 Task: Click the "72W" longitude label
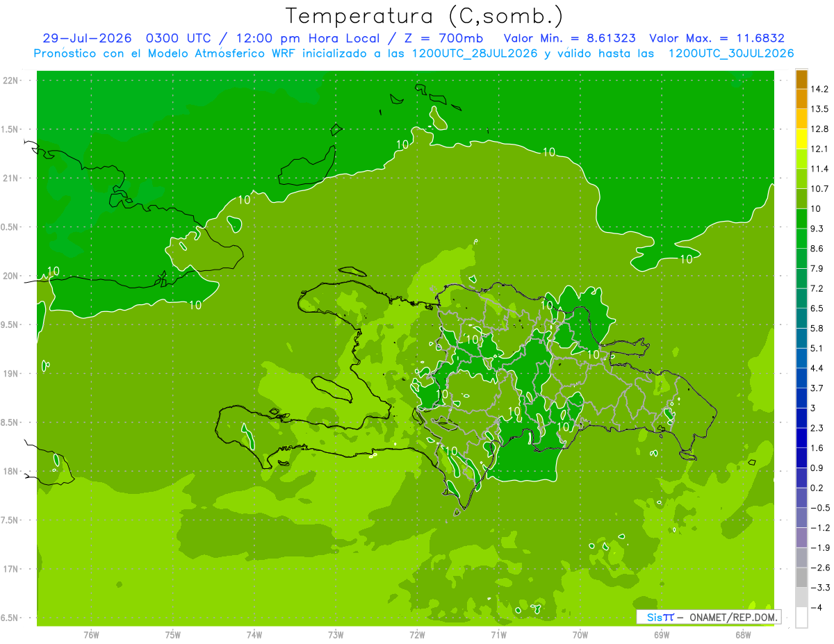pos(417,635)
